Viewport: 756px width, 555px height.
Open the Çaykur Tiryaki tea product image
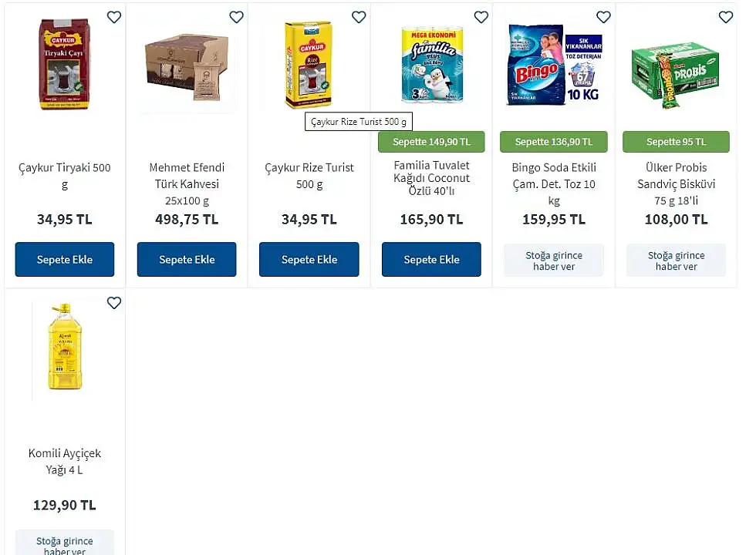(65, 64)
